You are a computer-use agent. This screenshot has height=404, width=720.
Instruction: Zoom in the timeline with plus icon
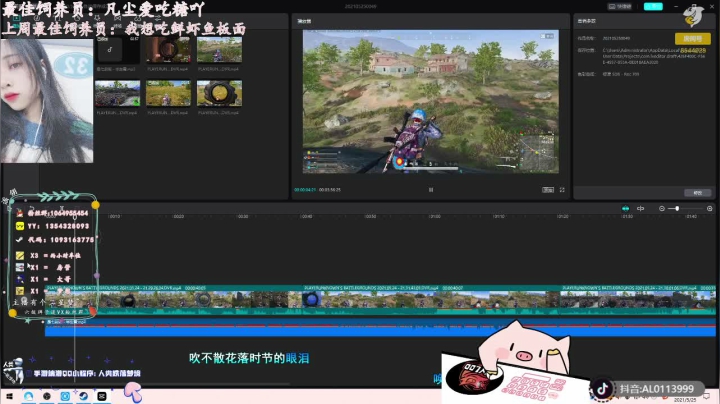coord(709,208)
